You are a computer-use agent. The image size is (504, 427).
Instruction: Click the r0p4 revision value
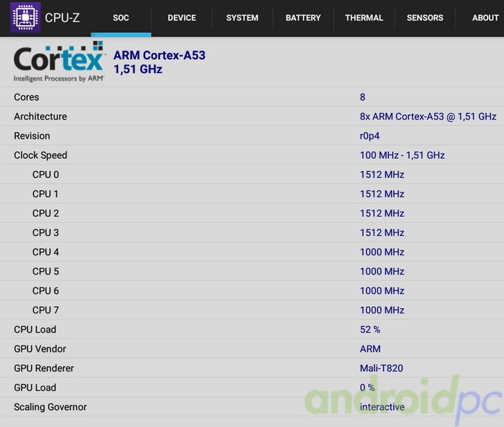(x=370, y=136)
